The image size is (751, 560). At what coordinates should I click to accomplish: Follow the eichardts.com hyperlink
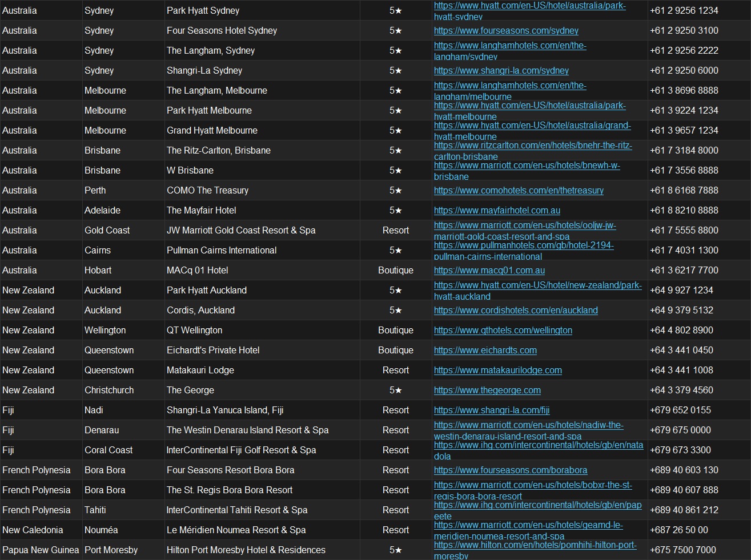(x=485, y=350)
